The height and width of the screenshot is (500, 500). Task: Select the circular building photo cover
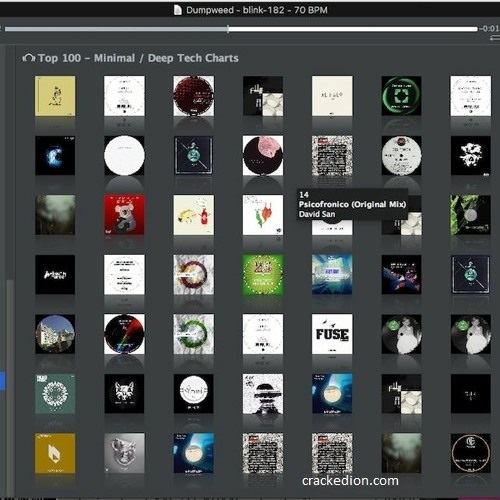tap(55, 334)
